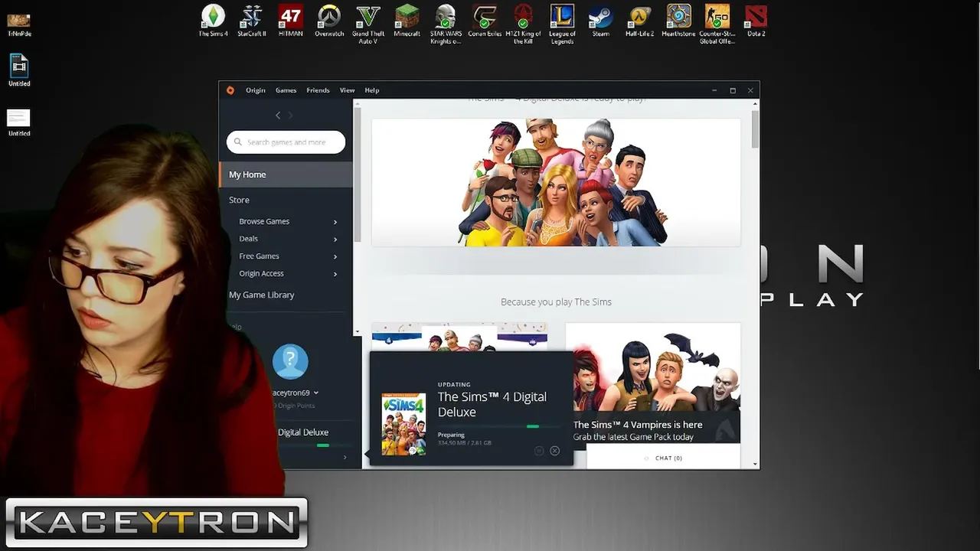This screenshot has width=980, height=551.
Task: Open the Star Wars Knights shortcut
Action: coord(445,24)
